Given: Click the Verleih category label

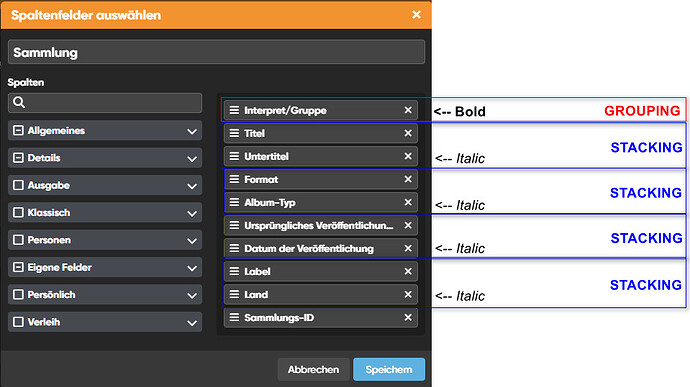Looking at the screenshot, I should (44, 322).
